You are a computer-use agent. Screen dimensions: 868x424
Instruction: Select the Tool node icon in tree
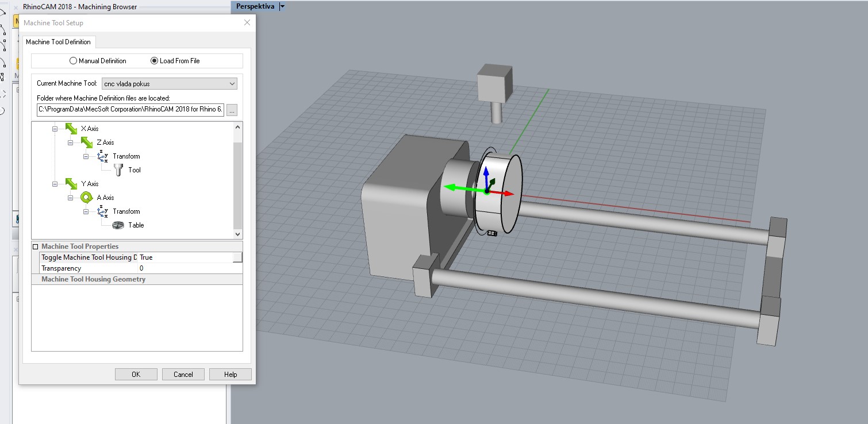(x=118, y=170)
